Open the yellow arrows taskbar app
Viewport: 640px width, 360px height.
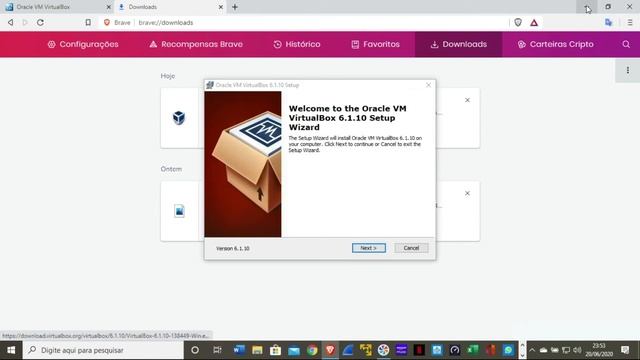coord(366,350)
